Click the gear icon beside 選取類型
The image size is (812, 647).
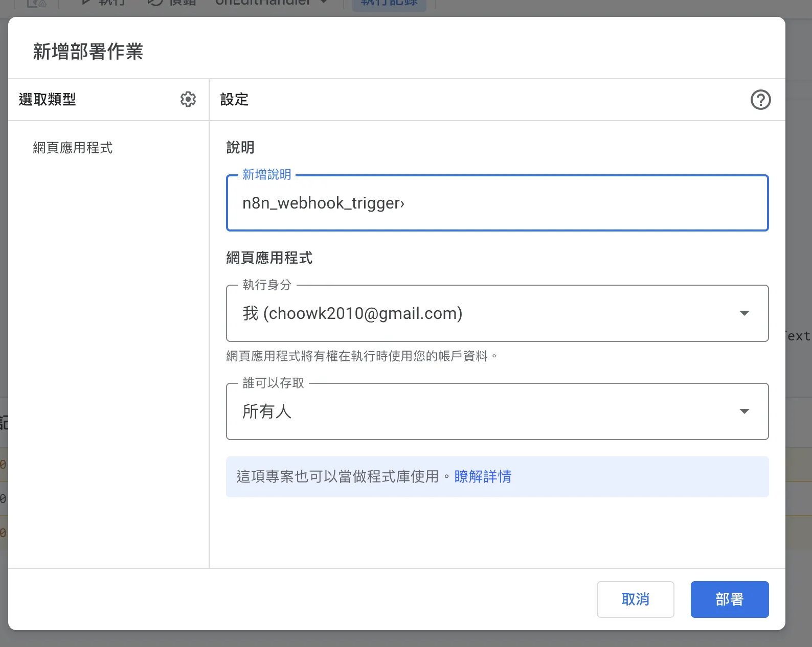click(188, 99)
